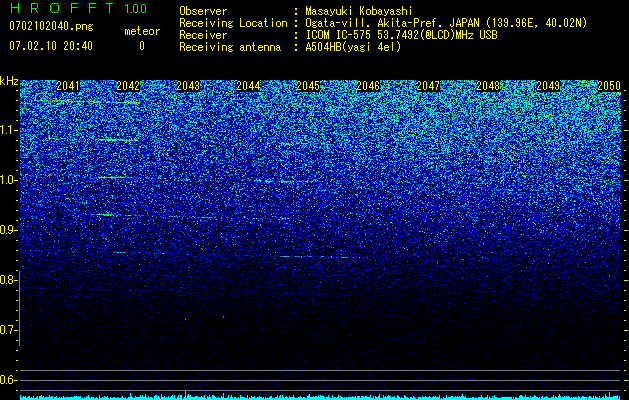Click the 2043 time marker

tap(189, 86)
